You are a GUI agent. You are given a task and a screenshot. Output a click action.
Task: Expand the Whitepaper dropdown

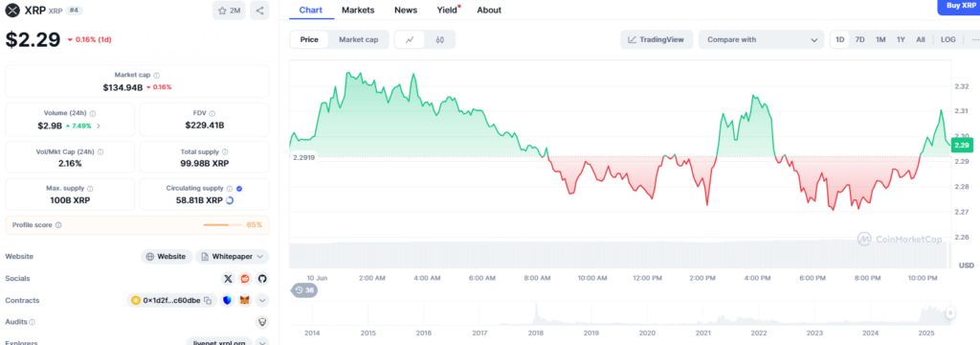pyautogui.click(x=232, y=256)
